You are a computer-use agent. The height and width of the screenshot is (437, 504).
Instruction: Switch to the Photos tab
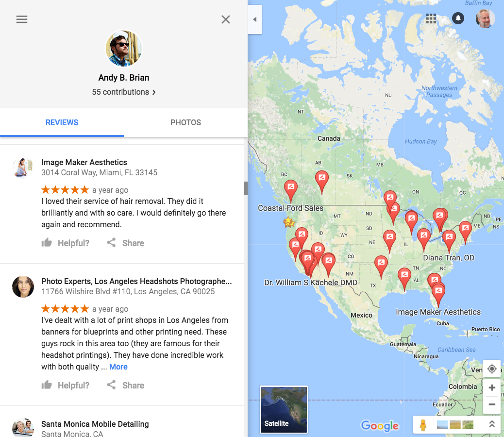pos(185,122)
